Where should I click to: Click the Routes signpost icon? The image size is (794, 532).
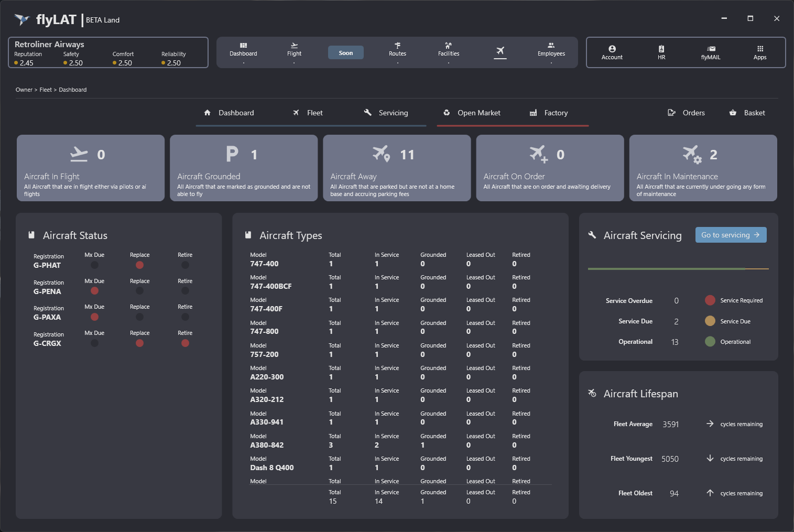(397, 46)
